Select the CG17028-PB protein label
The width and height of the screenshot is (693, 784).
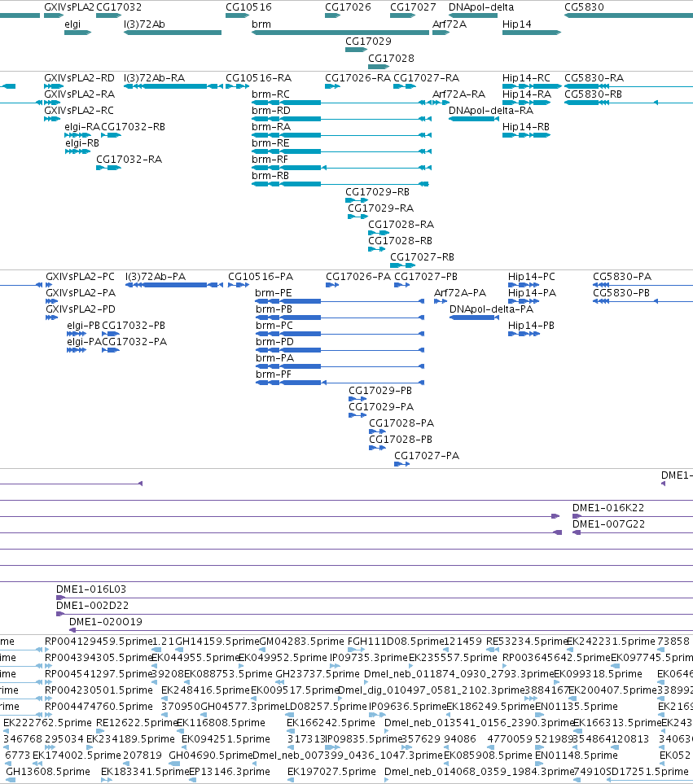[x=401, y=440]
